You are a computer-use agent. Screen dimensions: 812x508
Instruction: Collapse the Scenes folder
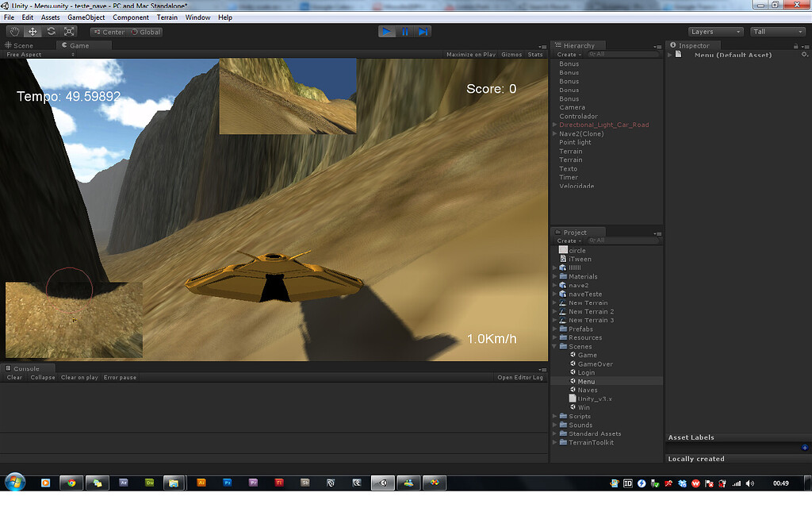click(553, 346)
